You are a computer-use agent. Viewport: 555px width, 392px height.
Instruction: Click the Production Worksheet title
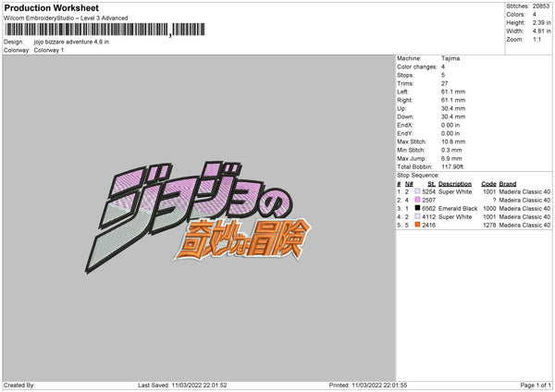click(x=51, y=7)
